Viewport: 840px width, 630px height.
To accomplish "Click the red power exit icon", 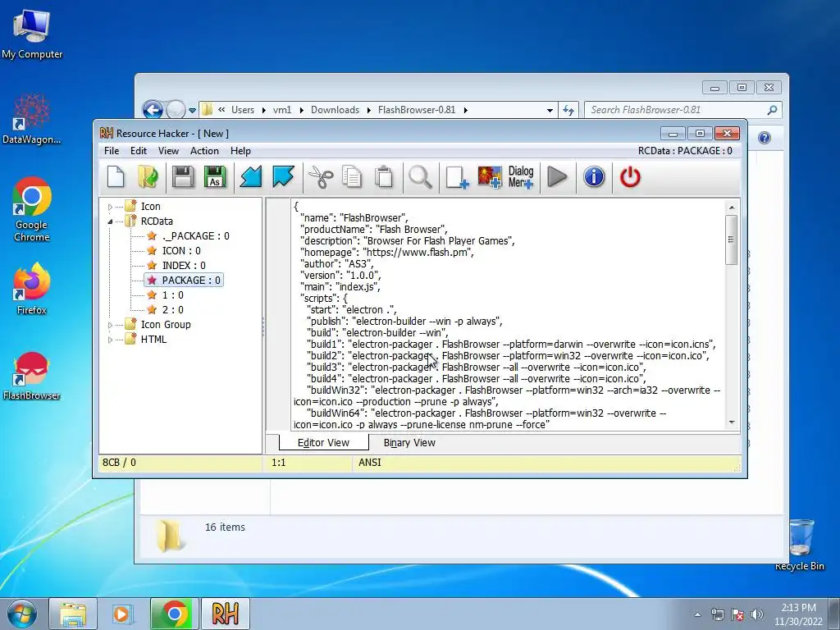I will pyautogui.click(x=630, y=177).
